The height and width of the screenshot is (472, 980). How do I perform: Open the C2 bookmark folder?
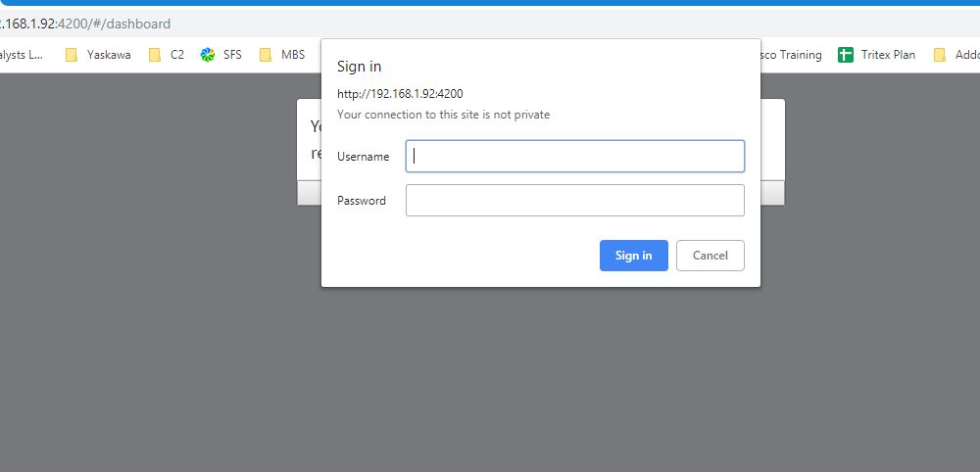pyautogui.click(x=167, y=55)
